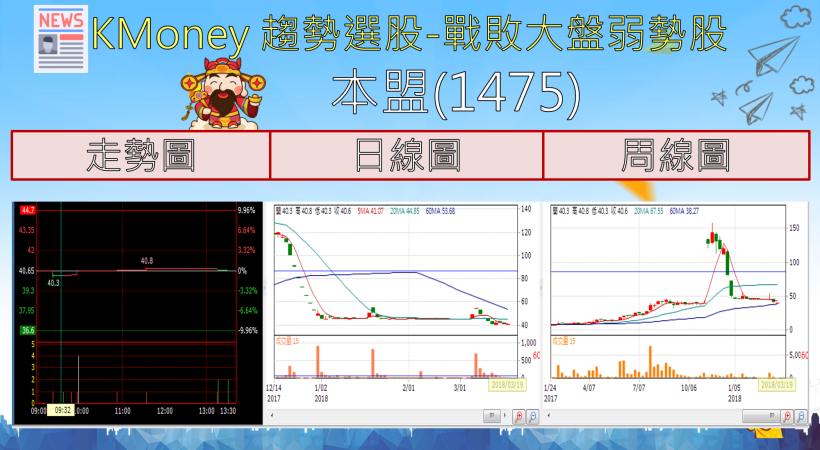Click the 7/07 date on weekly axis

(x=639, y=388)
